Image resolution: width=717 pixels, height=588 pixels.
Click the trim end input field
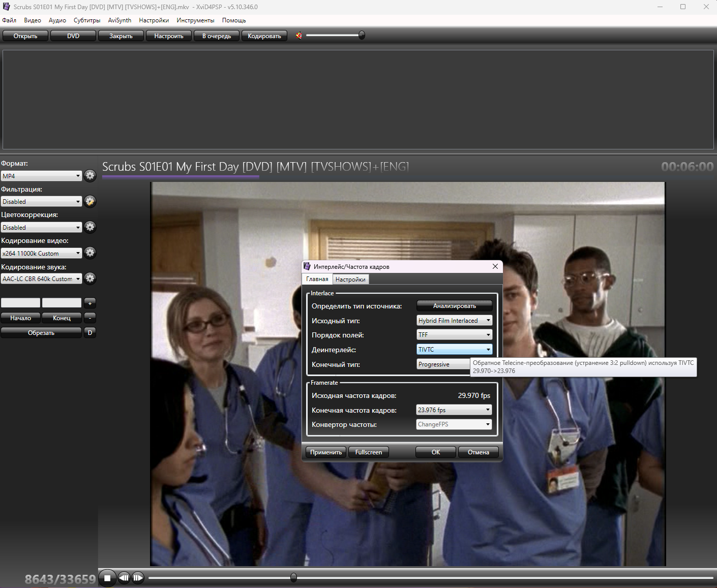[62, 303]
